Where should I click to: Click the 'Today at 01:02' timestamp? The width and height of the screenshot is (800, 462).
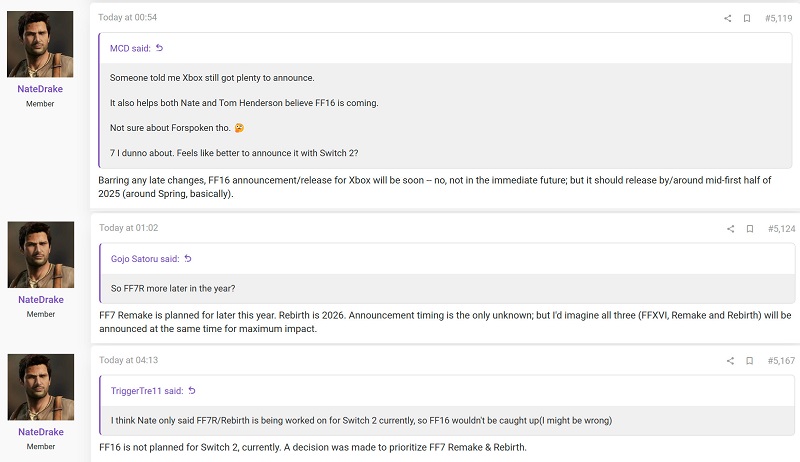[x=128, y=229]
